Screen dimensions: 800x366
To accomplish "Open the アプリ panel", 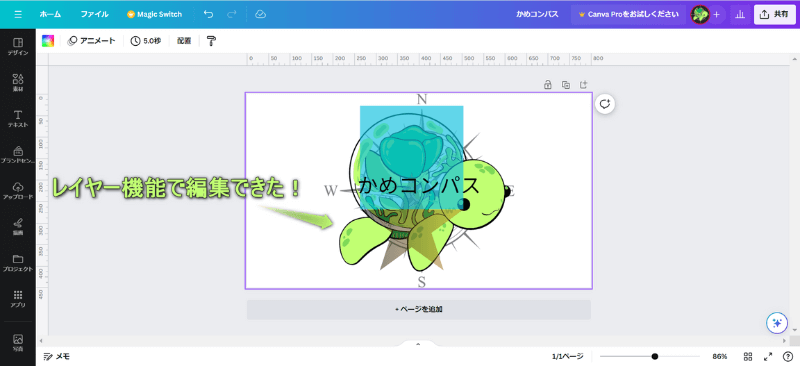I will click(18, 299).
